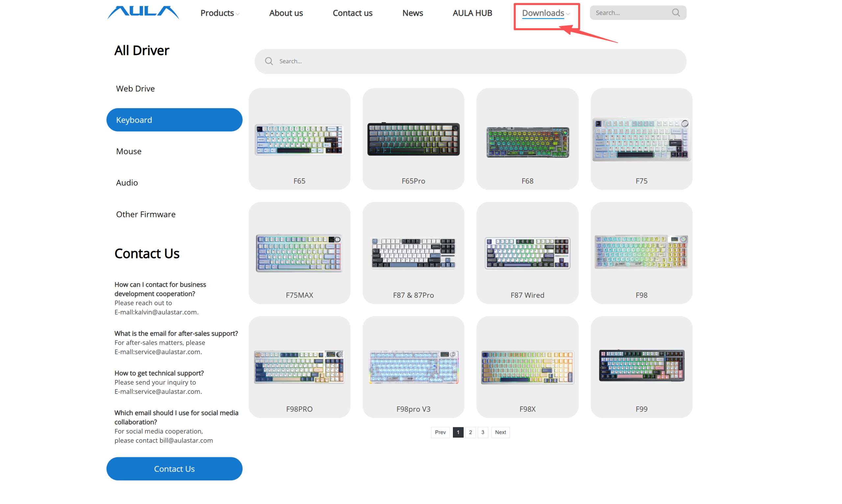Open the F98 keyboard driver
842x504 pixels.
(x=641, y=253)
